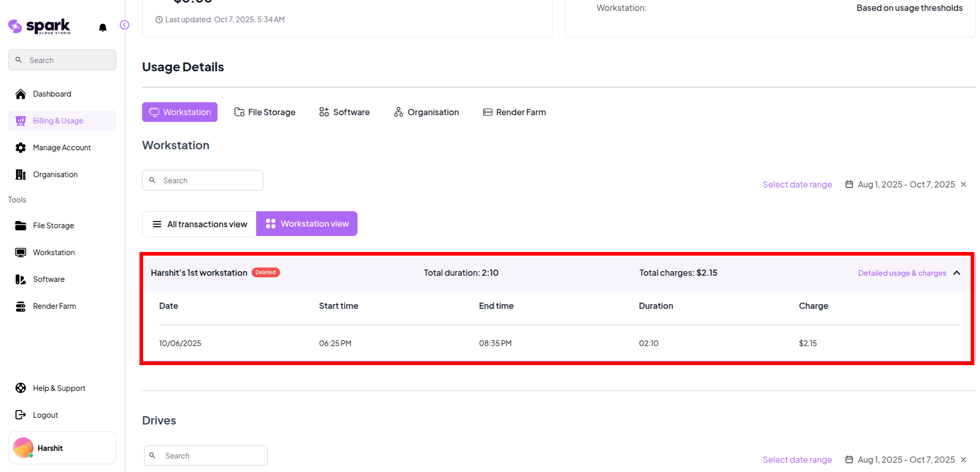This screenshot has width=980, height=472.
Task: Open Manage Account settings
Action: tap(61, 148)
